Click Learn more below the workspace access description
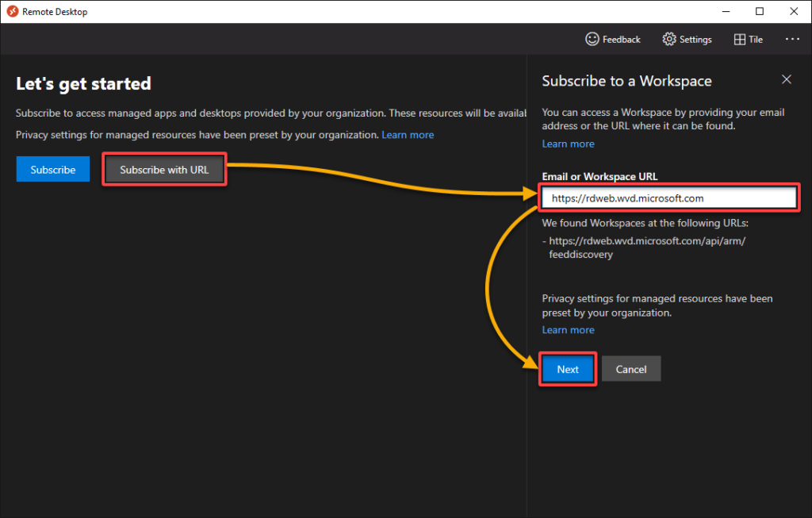Image resolution: width=812 pixels, height=518 pixels. [568, 144]
